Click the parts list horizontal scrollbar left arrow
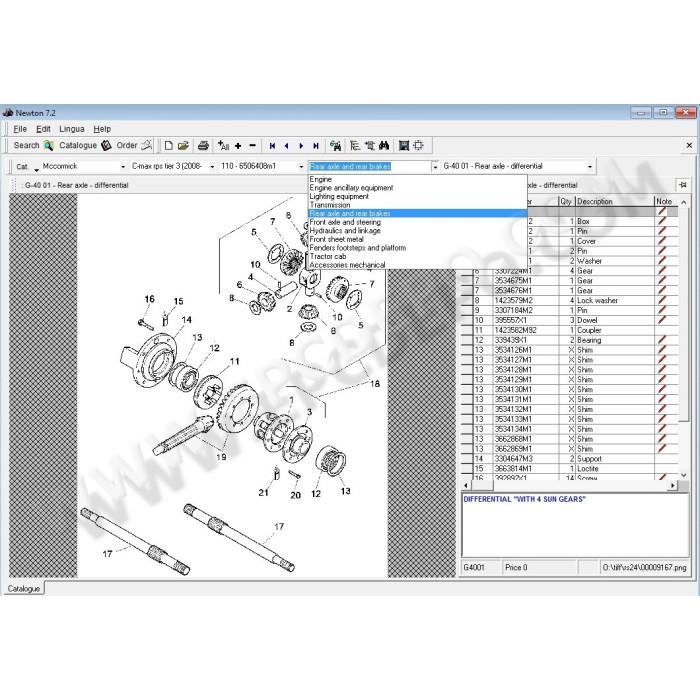The width and height of the screenshot is (700, 700). coord(466,485)
